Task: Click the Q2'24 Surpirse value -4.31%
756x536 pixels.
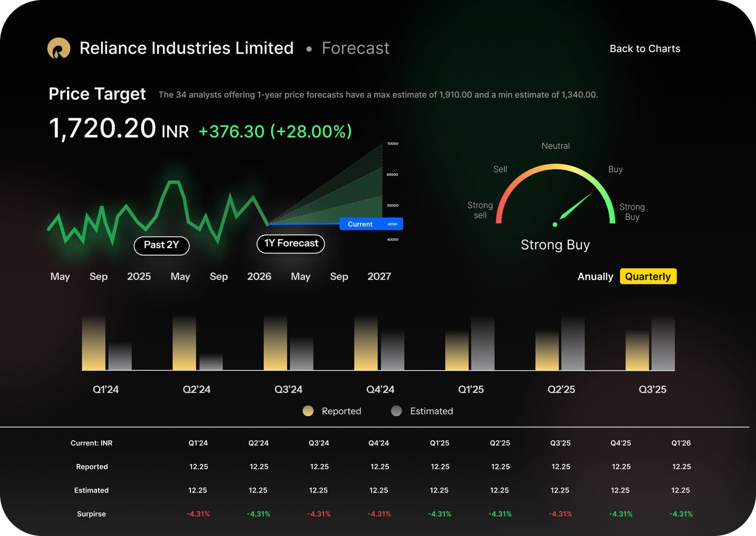Action: coord(258,514)
